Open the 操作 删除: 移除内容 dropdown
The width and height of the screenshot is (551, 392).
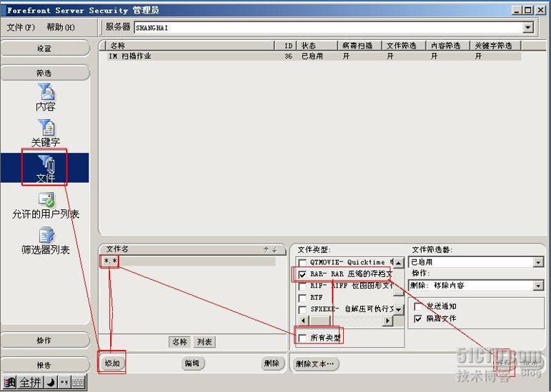pos(538,286)
